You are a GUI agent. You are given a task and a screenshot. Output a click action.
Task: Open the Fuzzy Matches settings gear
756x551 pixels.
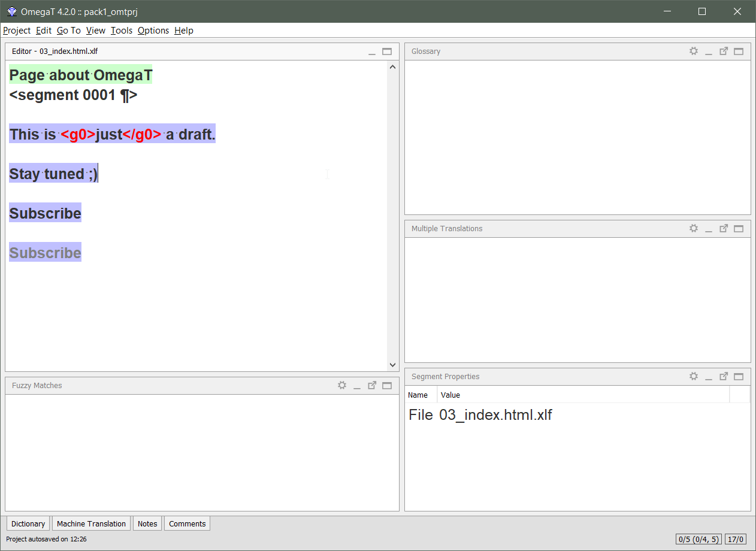[x=342, y=385]
